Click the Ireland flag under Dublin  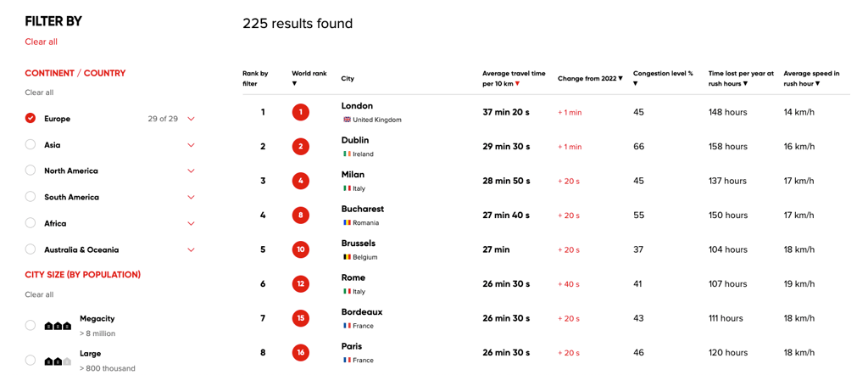click(347, 154)
